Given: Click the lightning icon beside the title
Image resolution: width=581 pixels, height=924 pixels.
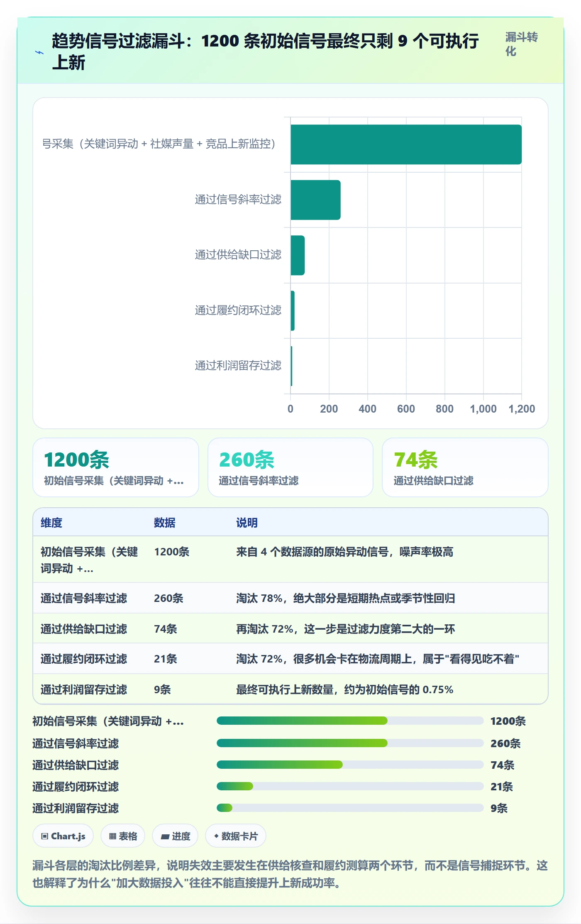Looking at the screenshot, I should 39,52.
